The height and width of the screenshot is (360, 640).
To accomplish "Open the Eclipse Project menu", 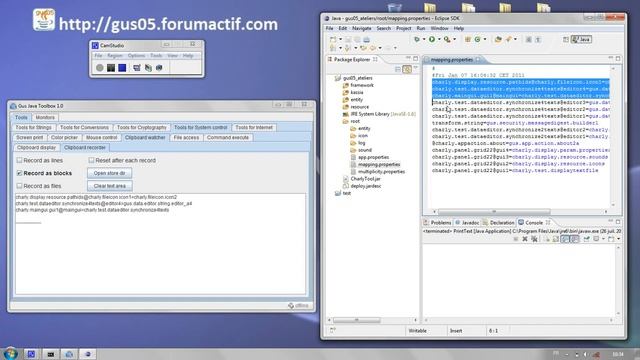I will [x=403, y=28].
